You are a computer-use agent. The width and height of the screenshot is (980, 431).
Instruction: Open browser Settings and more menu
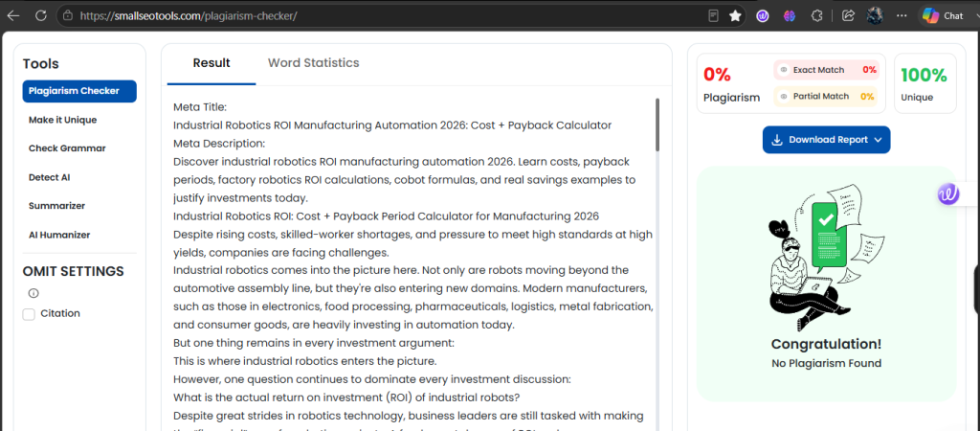pos(902,15)
